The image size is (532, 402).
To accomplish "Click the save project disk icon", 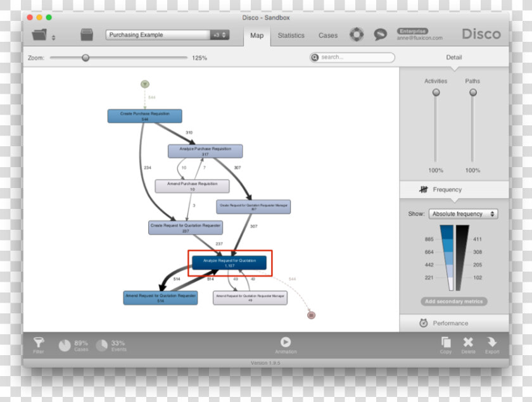I will [87, 35].
